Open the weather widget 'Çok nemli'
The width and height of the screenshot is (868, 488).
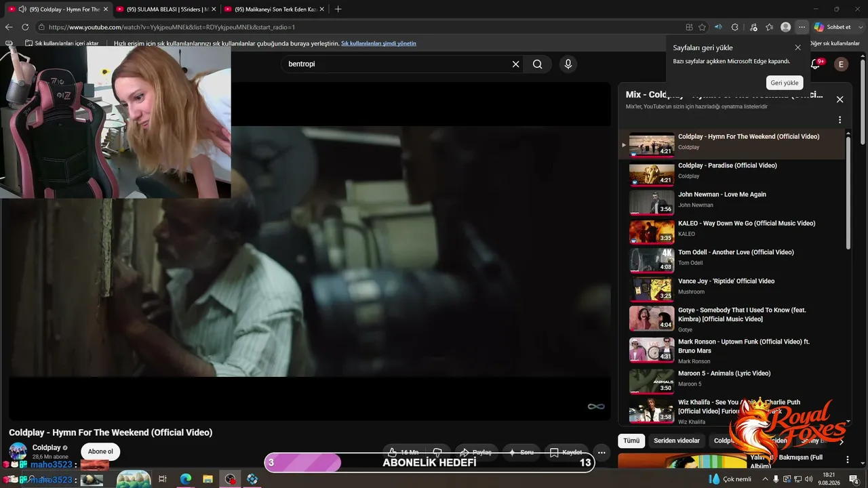point(730,479)
